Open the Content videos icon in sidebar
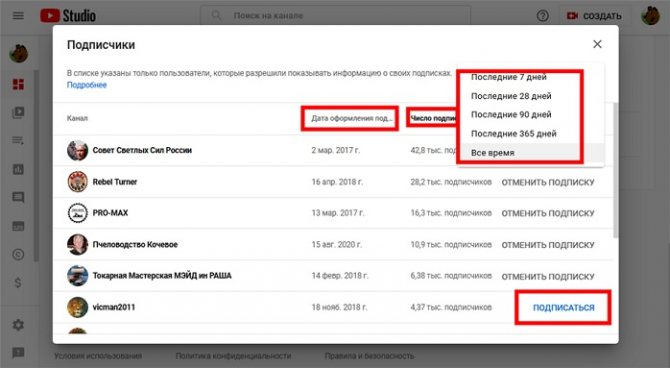The width and height of the screenshot is (670, 368). point(18,112)
